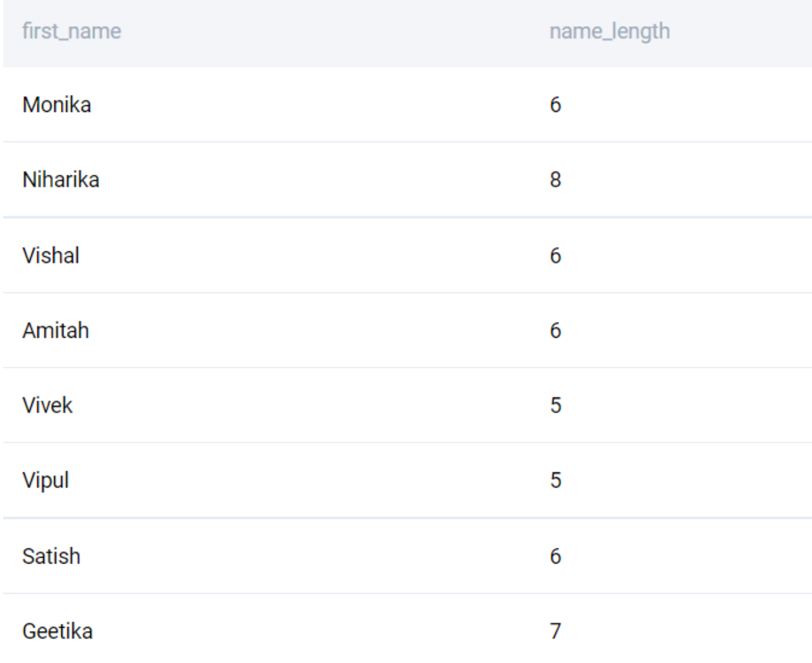
Task: Select the Vivek name cell
Action: [48, 405]
